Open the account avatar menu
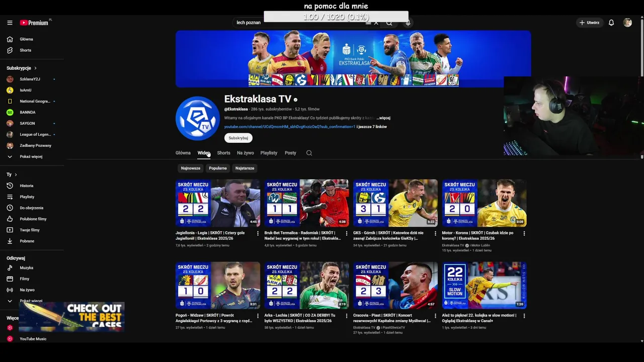 click(x=627, y=23)
